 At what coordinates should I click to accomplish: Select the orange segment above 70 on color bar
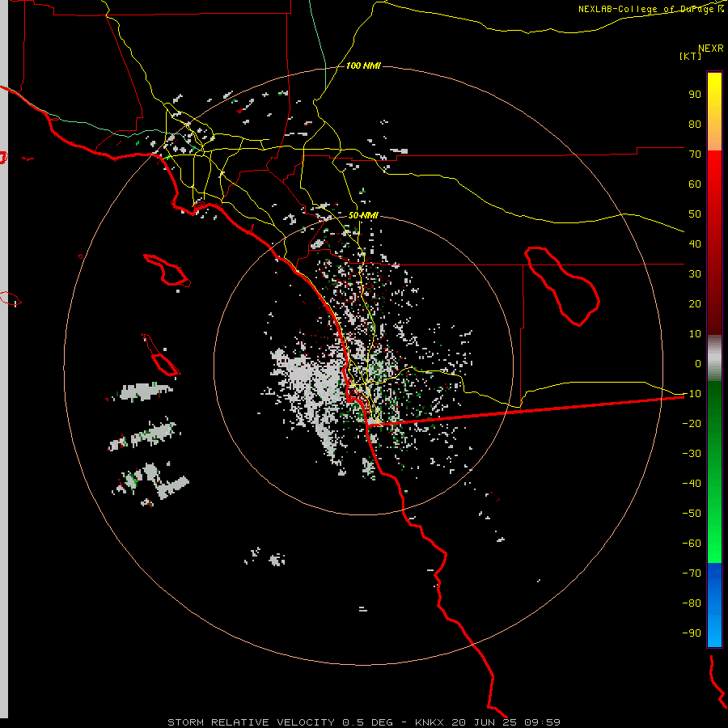(714, 138)
